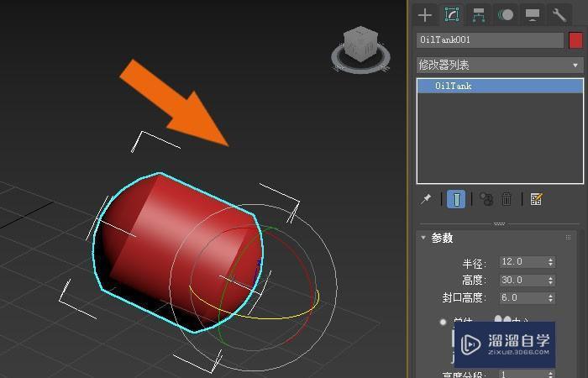This screenshot has height=378, width=588.
Task: Select the 总体 radio button
Action: pyautogui.click(x=443, y=322)
